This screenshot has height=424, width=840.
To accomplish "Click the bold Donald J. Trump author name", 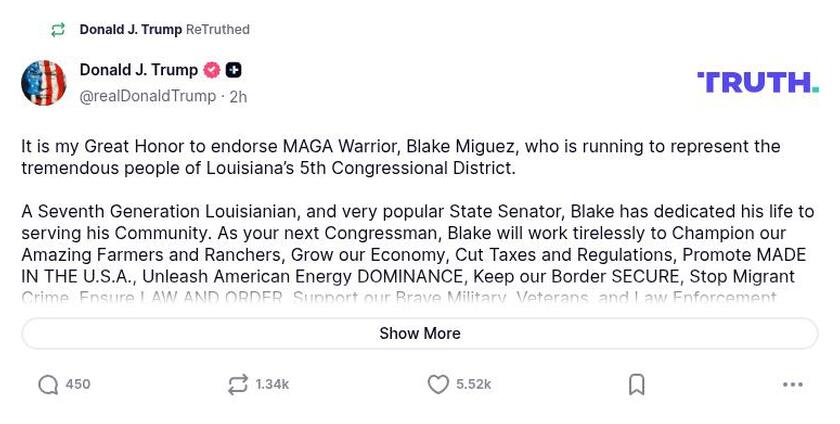I will tap(138, 70).
